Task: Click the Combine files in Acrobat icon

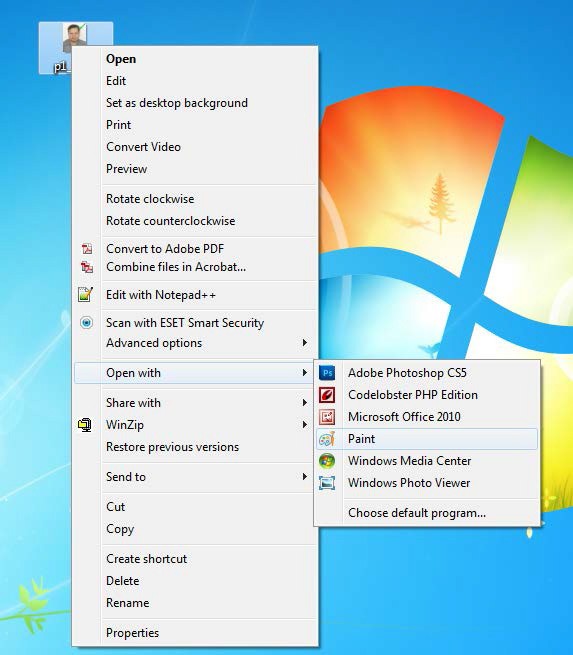Action: [86, 267]
